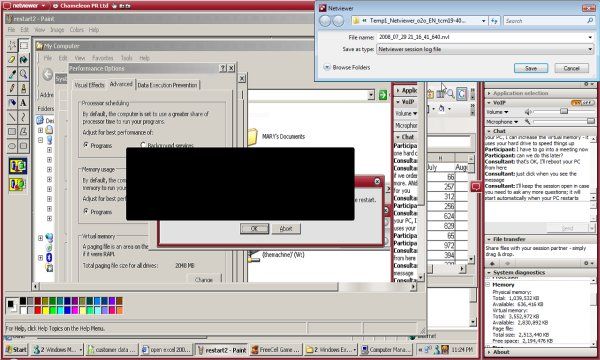Pick the red color swatch in palette
Image resolution: width=600 pixels, height=360 pixels.
[38, 310]
